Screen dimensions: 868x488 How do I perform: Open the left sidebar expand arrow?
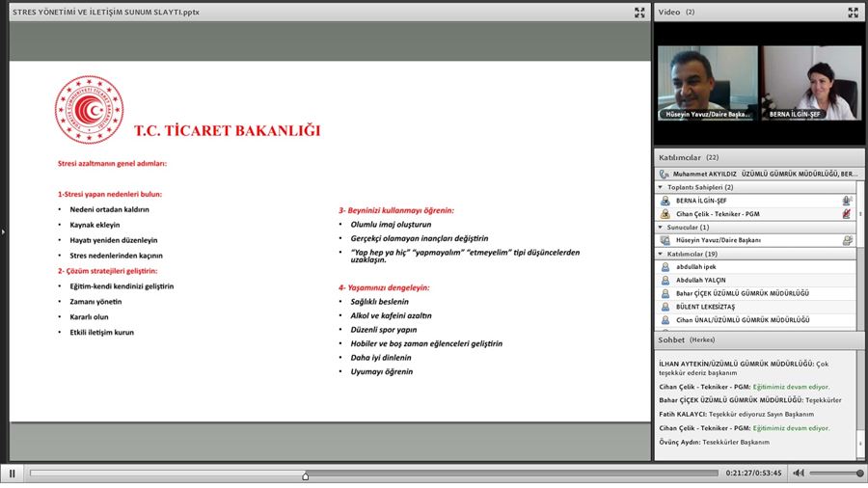point(3,231)
